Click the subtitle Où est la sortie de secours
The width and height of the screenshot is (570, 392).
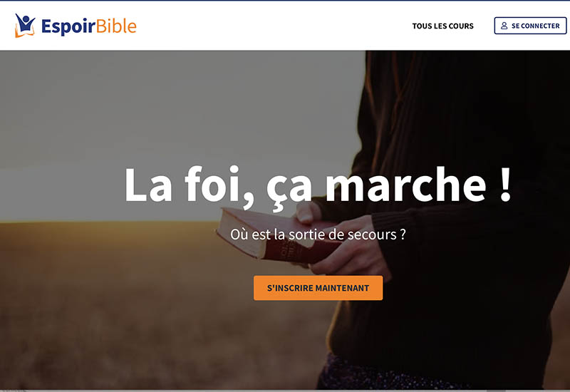pyautogui.click(x=318, y=234)
